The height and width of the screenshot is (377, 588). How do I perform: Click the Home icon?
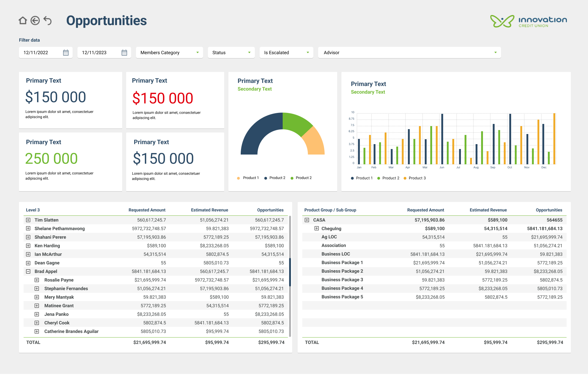pyautogui.click(x=23, y=21)
